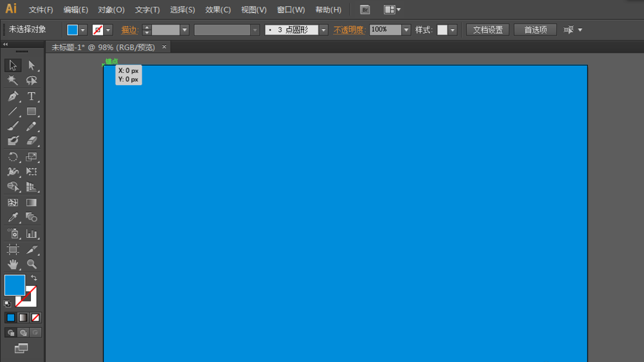644x362 pixels.
Task: Select the Selection tool (black arrow)
Action: click(x=13, y=65)
